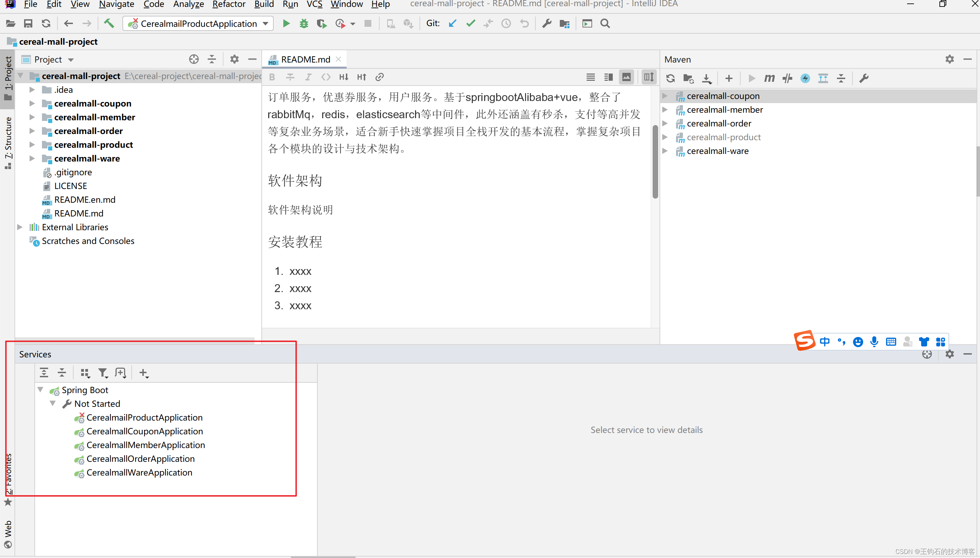This screenshot has height=558, width=980.
Task: Expand cerealmall-member in Maven panel
Action: tap(665, 110)
